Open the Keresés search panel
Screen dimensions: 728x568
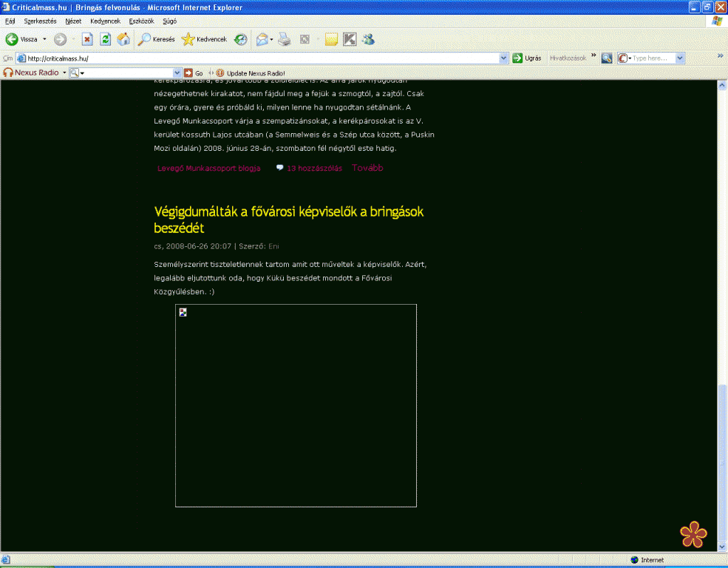pos(157,39)
